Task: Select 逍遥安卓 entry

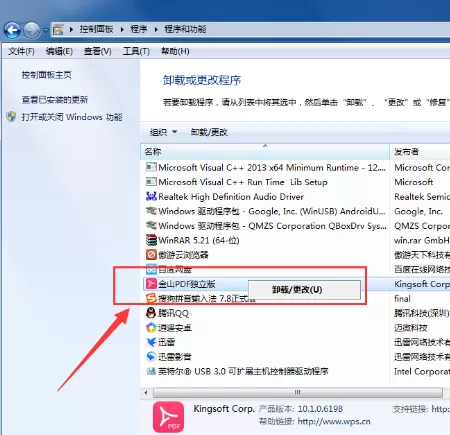Action: [x=175, y=328]
